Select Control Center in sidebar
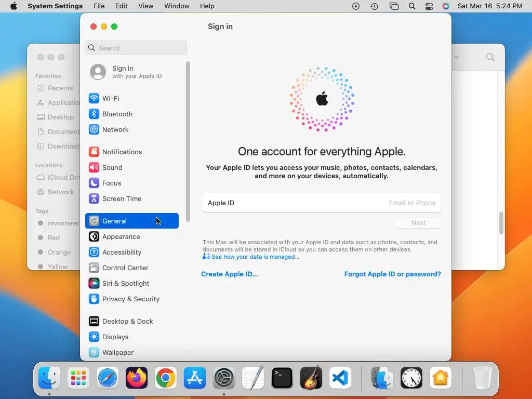 (131, 268)
